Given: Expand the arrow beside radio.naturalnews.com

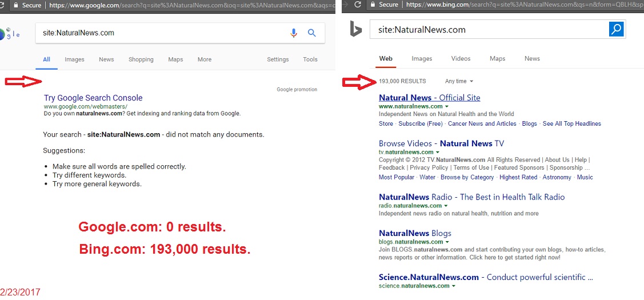Looking at the screenshot, I should point(446,206).
